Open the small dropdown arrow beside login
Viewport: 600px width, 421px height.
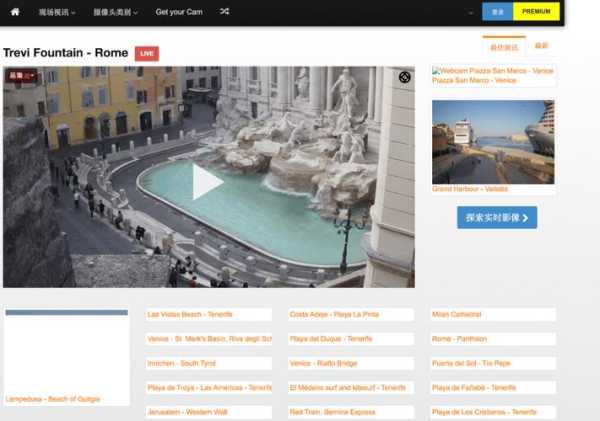(471, 12)
